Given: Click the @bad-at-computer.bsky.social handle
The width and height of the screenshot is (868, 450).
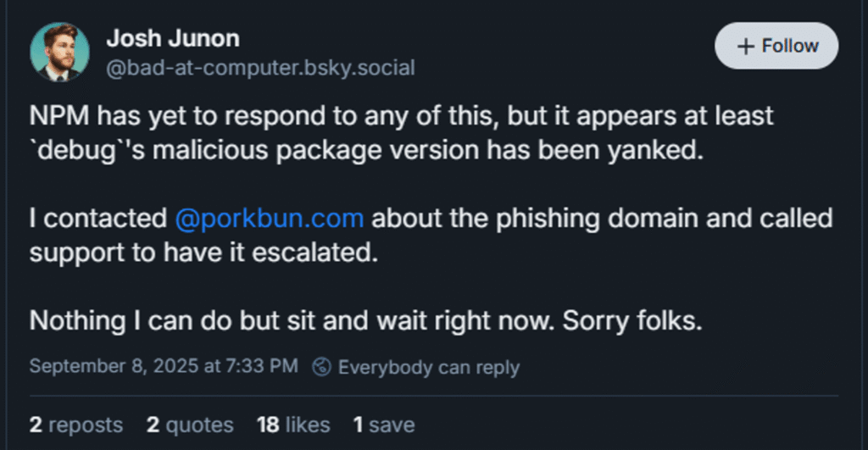Looking at the screenshot, I should tap(260, 67).
